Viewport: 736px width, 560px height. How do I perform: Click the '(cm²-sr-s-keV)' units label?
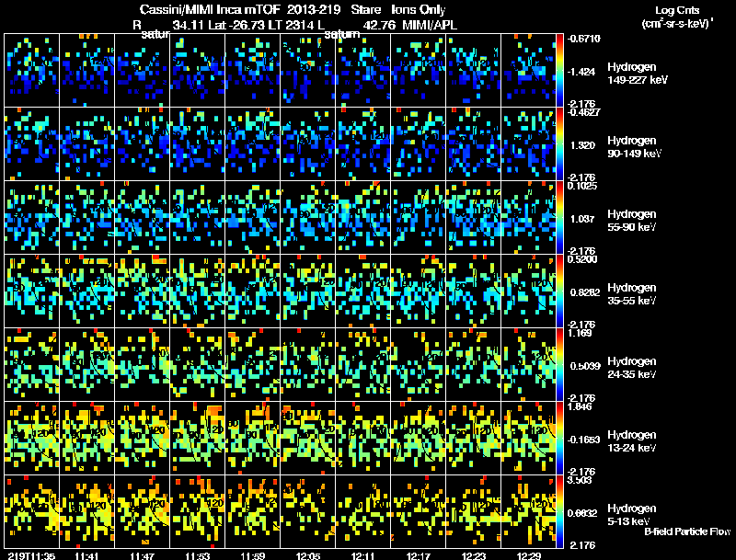tap(676, 23)
